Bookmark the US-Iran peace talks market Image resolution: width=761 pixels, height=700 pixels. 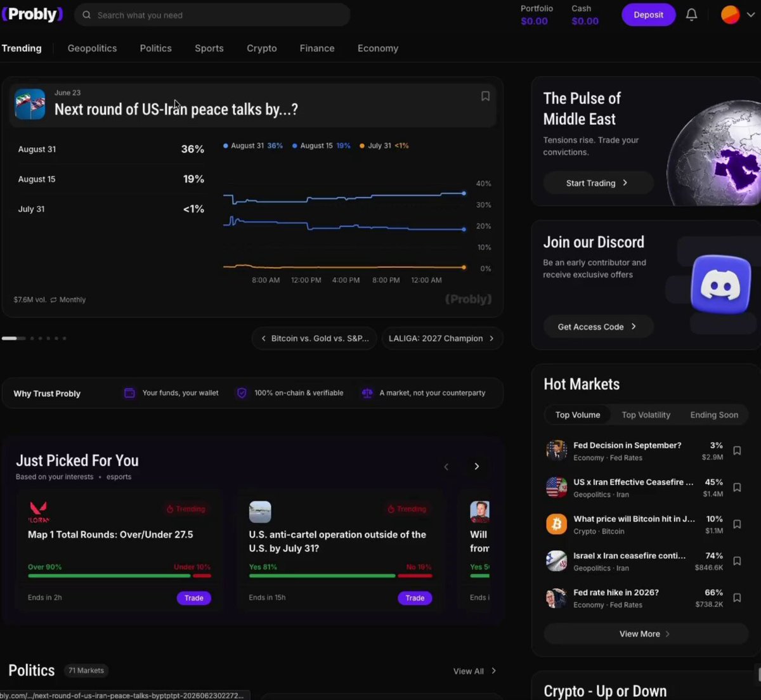tap(485, 96)
